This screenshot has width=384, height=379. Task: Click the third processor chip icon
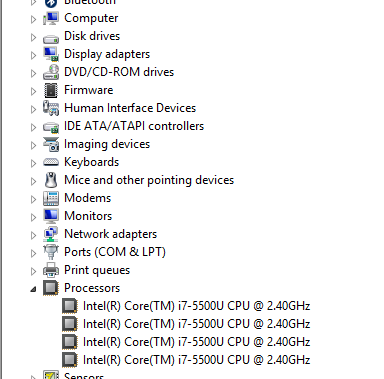tap(70, 342)
